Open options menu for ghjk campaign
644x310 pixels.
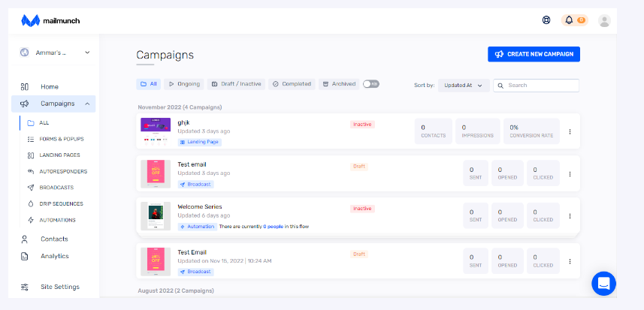[570, 131]
